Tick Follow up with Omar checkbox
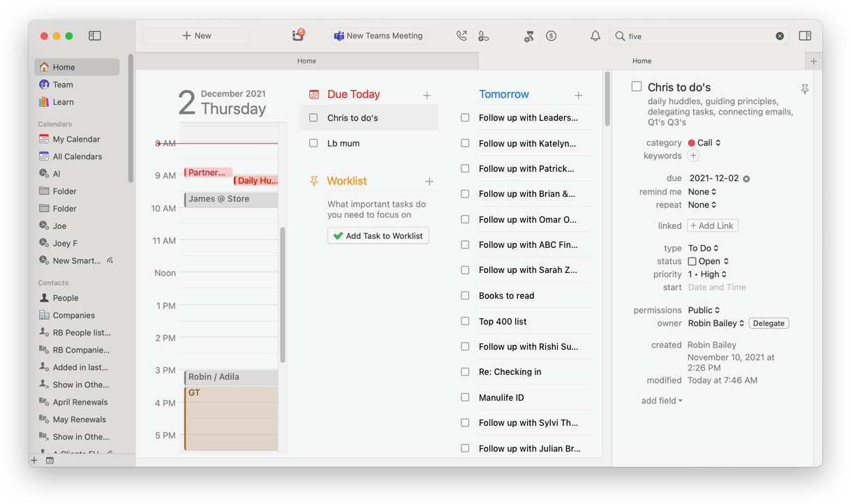This screenshot has height=504, width=851. 465,219
